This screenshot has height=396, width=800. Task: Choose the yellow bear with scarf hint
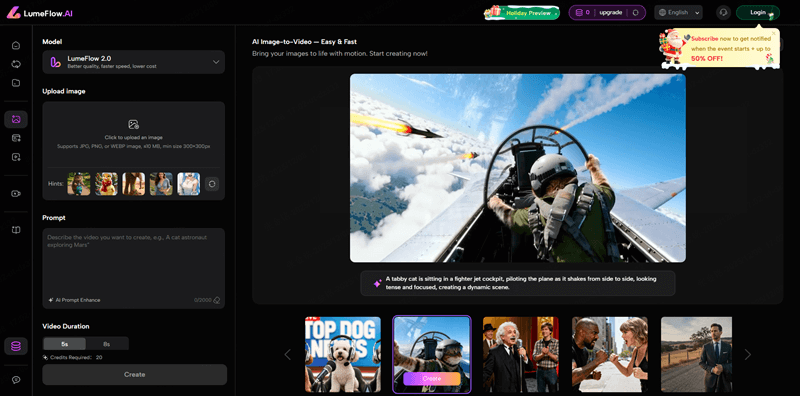click(x=107, y=184)
